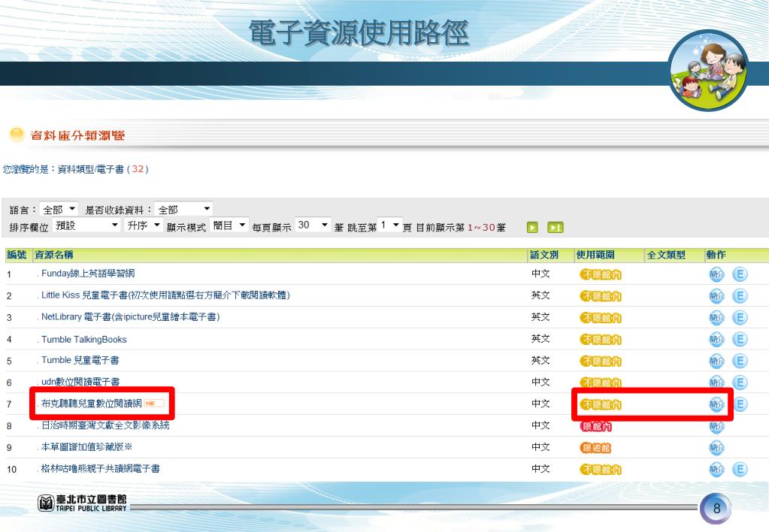Click the green last page arrow
Image resolution: width=769 pixels, height=532 pixels.
[x=556, y=228]
